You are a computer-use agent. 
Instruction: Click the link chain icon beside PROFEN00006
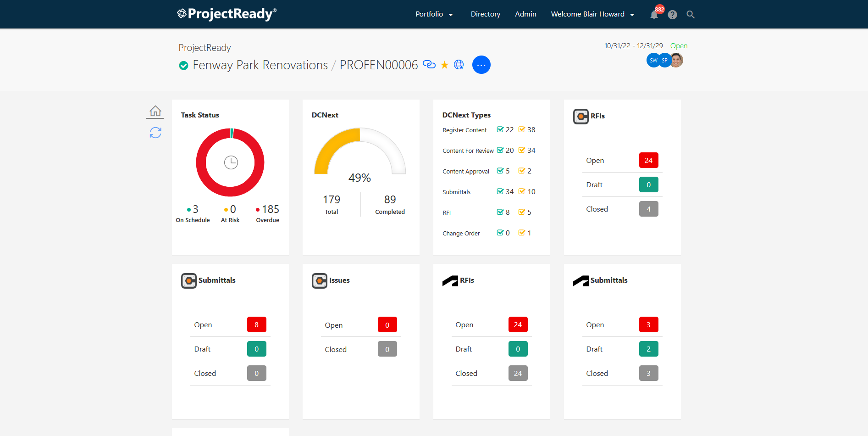[429, 65]
